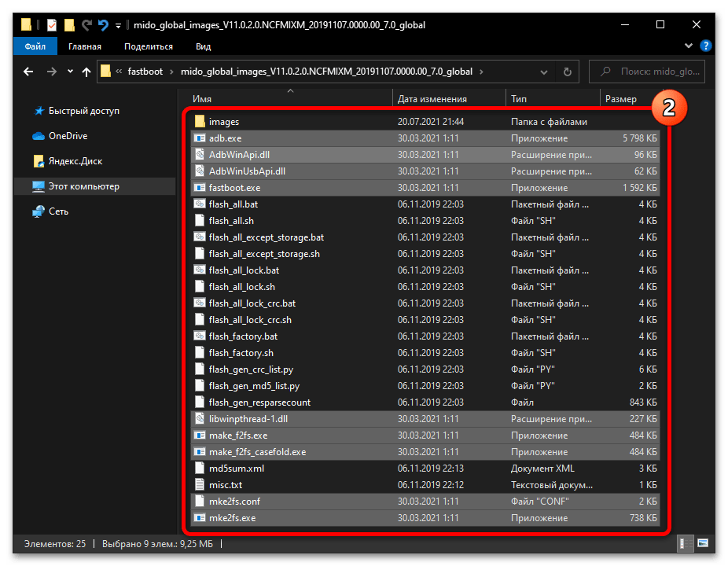The width and height of the screenshot is (728, 566).
Task: Switch to the Вид ribbon tab
Action: coord(204,46)
